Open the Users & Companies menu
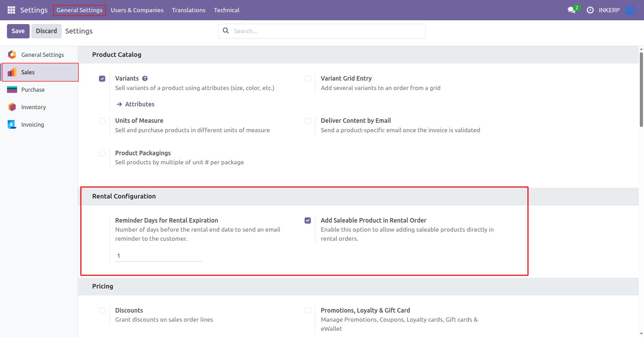 click(x=137, y=10)
